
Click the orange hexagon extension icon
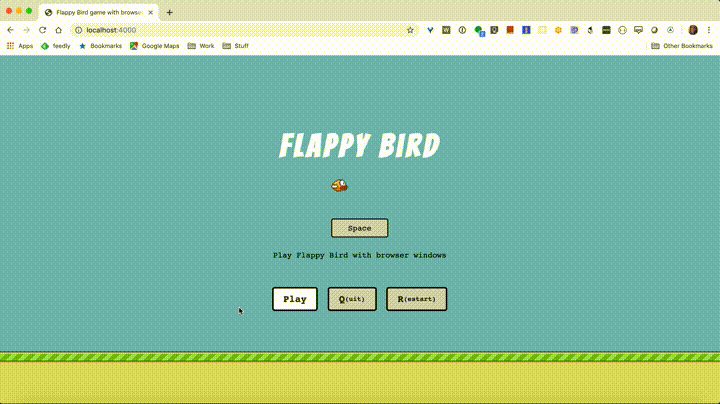tap(558, 30)
